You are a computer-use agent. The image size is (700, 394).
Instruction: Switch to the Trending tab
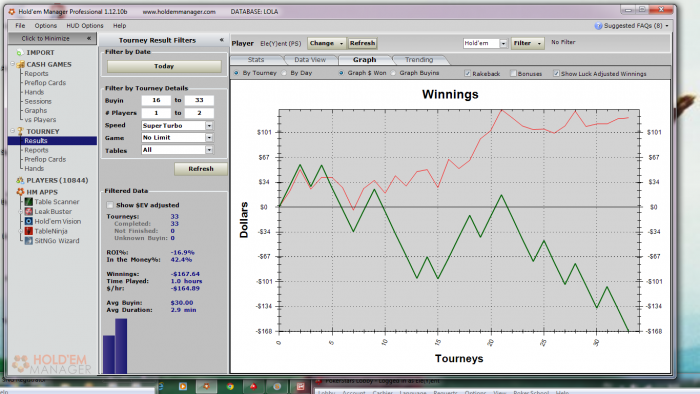[419, 60]
